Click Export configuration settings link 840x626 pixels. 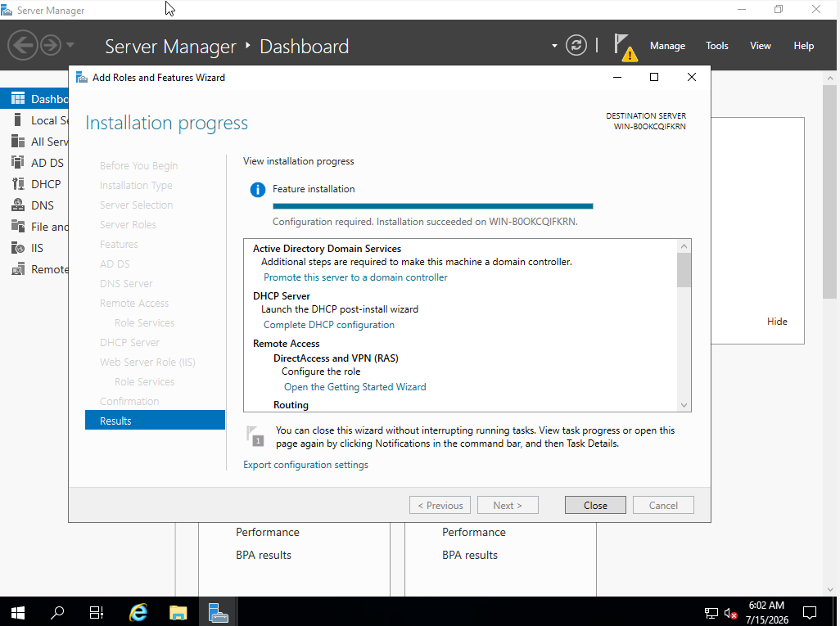point(305,465)
